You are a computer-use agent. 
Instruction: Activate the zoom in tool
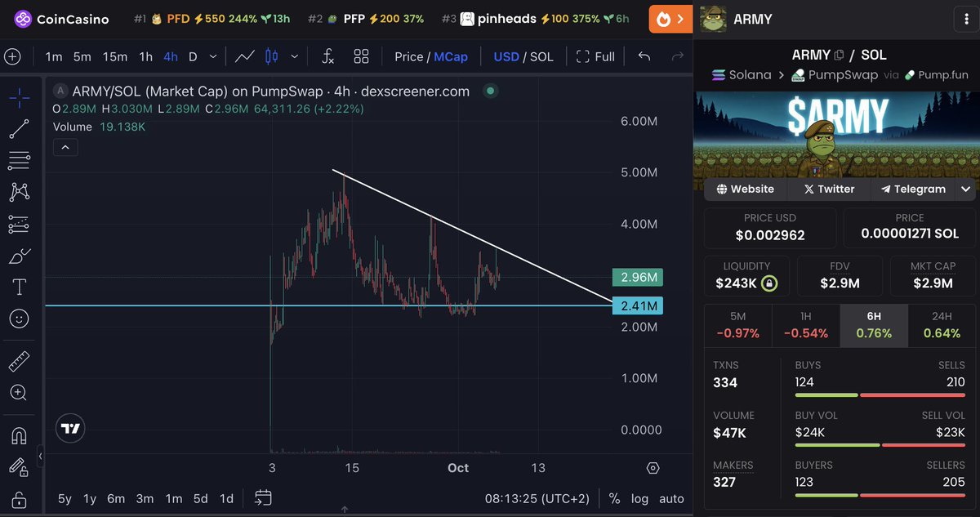[x=19, y=393]
